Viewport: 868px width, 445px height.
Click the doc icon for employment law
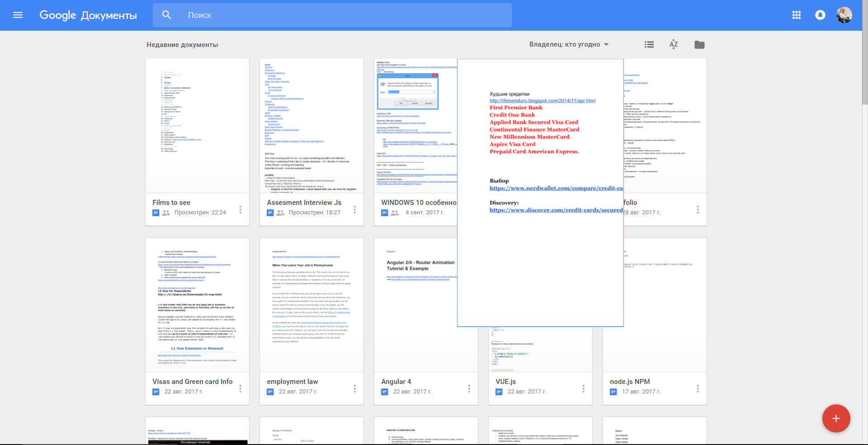coord(270,392)
